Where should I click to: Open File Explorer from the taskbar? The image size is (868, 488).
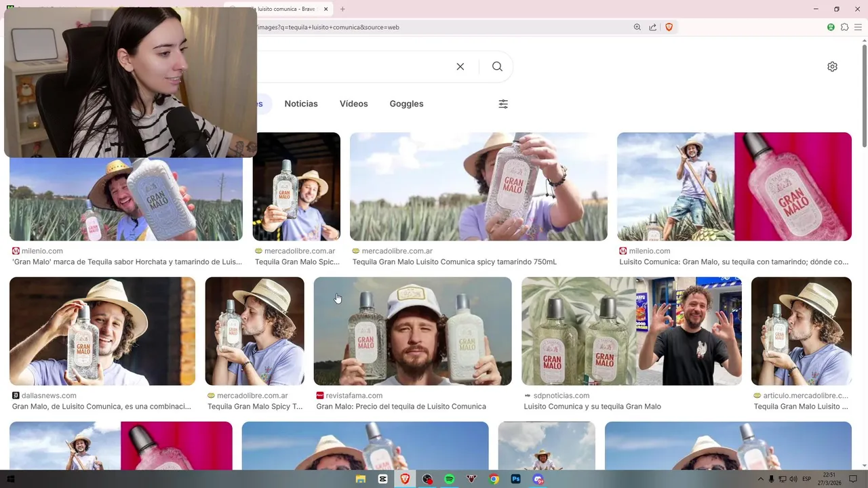point(361,479)
